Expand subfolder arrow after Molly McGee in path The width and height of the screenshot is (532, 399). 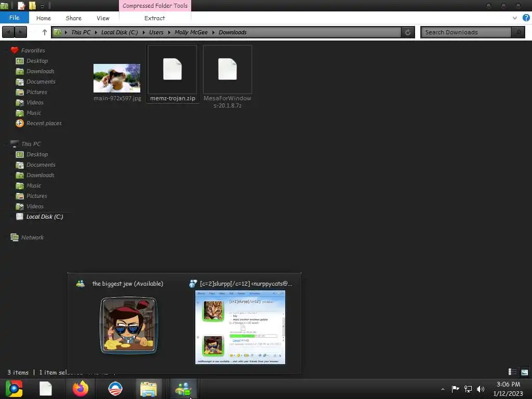pos(213,32)
